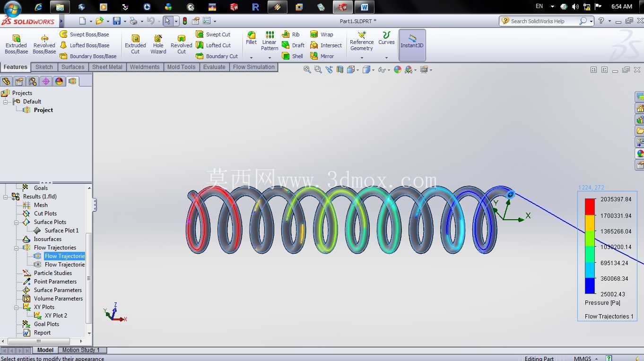Open FeatureManager design tree tab
644x361 pixels.
click(6, 81)
